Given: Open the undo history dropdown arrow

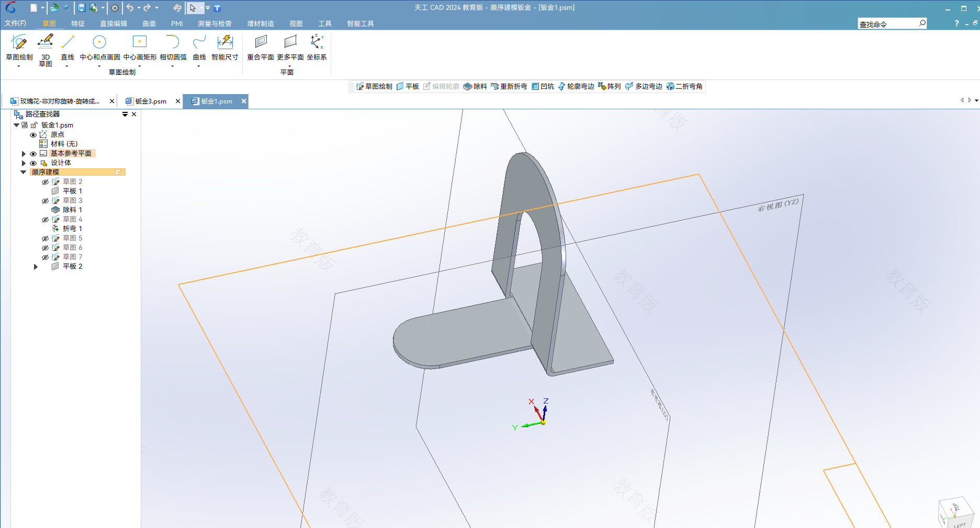Looking at the screenshot, I should [x=139, y=8].
